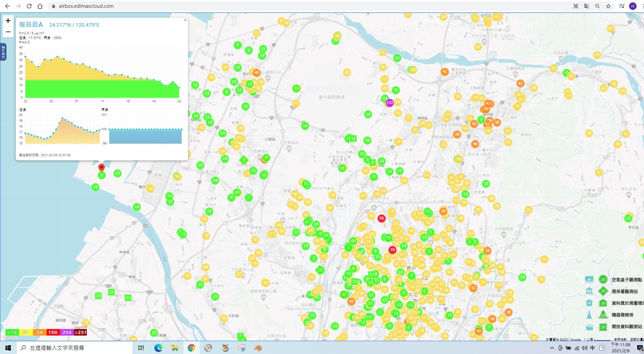Click the address bar airbox.edimaxcloud.com
Viewport: 644px width, 354px height.
[x=86, y=6]
